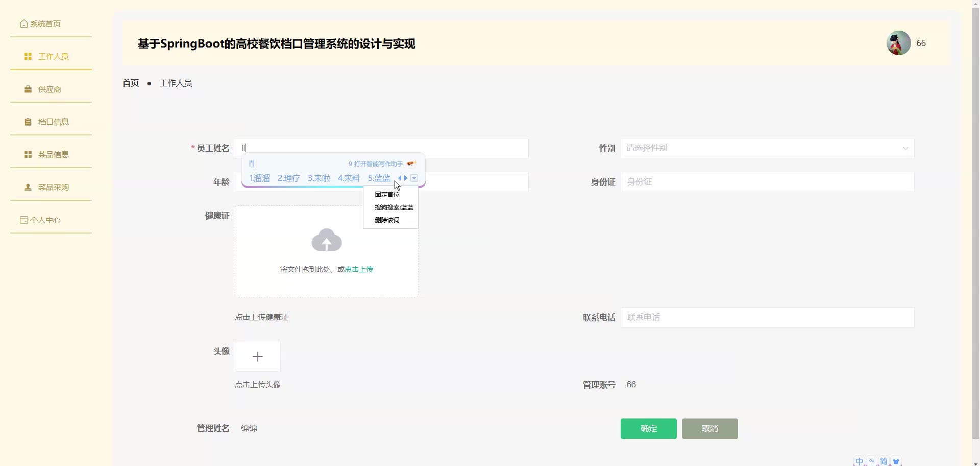Pick IME candidate 1.溜溜
980x466 pixels.
point(259,178)
